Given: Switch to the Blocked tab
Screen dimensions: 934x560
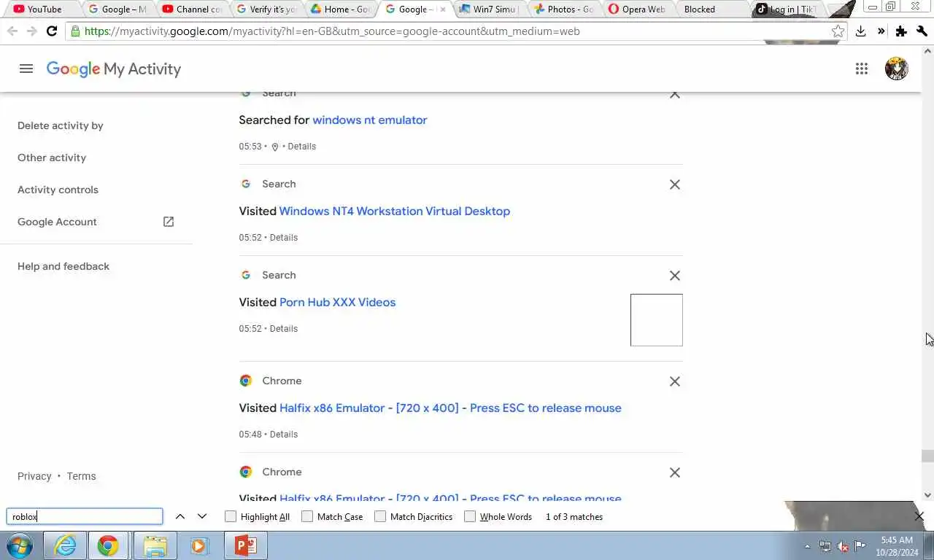Looking at the screenshot, I should [x=711, y=9].
